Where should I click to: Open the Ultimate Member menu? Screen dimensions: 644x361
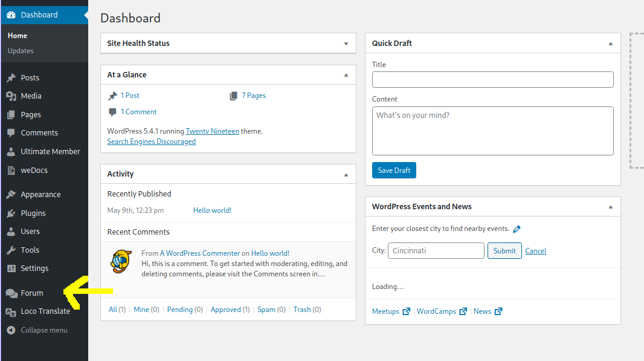50,152
